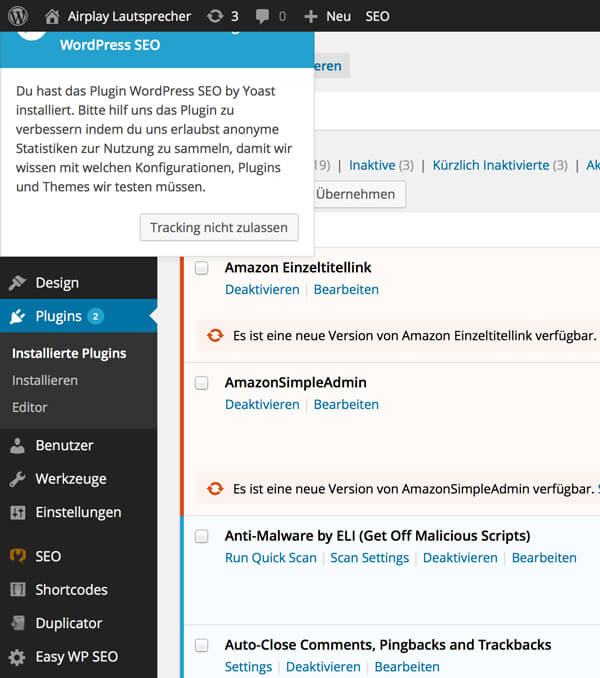
Task: Open the comments bubble icon in the admin bar
Action: tap(262, 17)
